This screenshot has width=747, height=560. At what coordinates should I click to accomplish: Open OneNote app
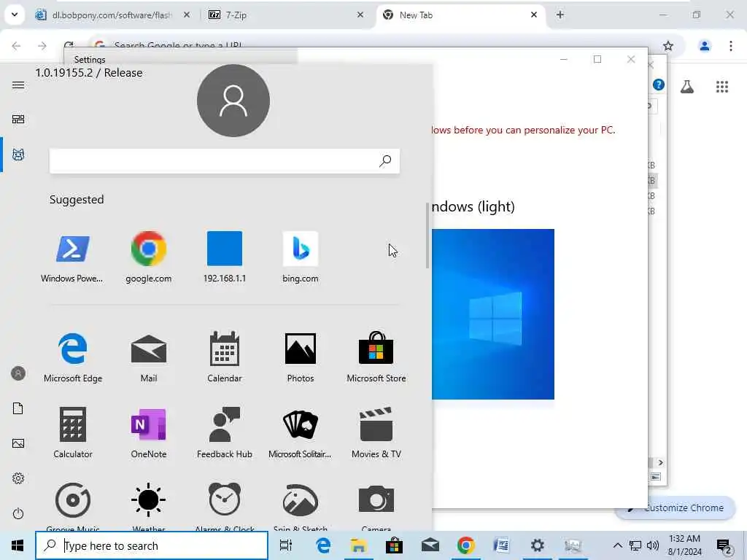149,432
